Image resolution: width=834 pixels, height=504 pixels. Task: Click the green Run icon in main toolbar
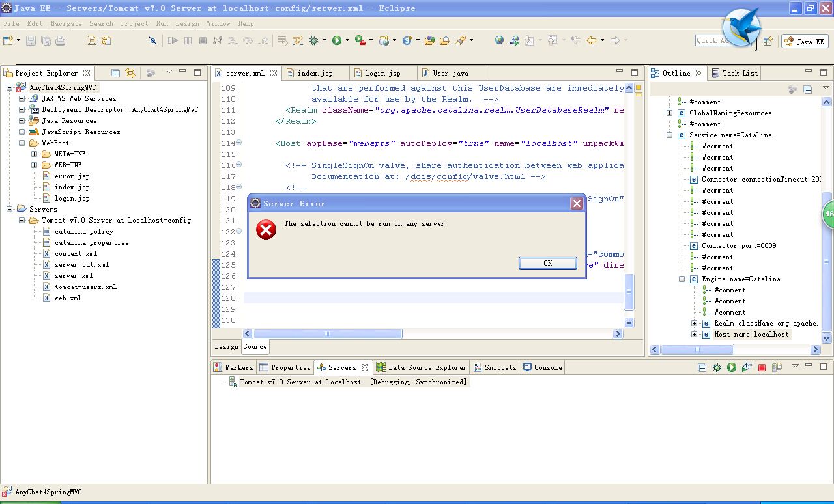(x=337, y=40)
